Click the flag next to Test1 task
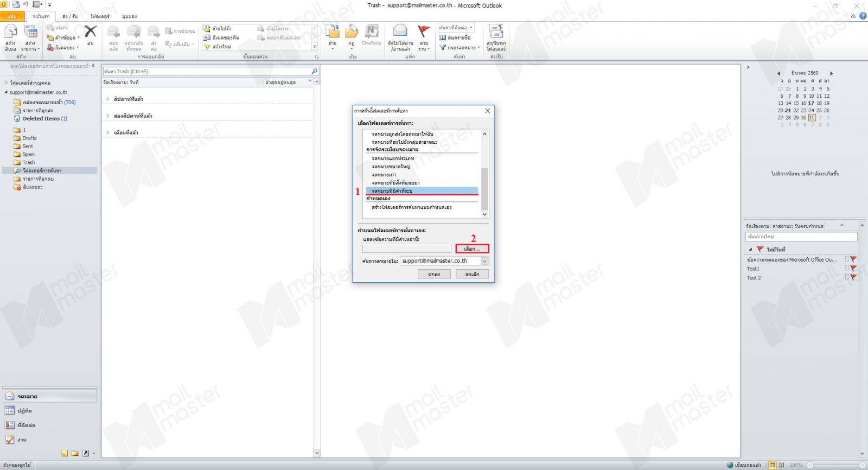 [853, 269]
